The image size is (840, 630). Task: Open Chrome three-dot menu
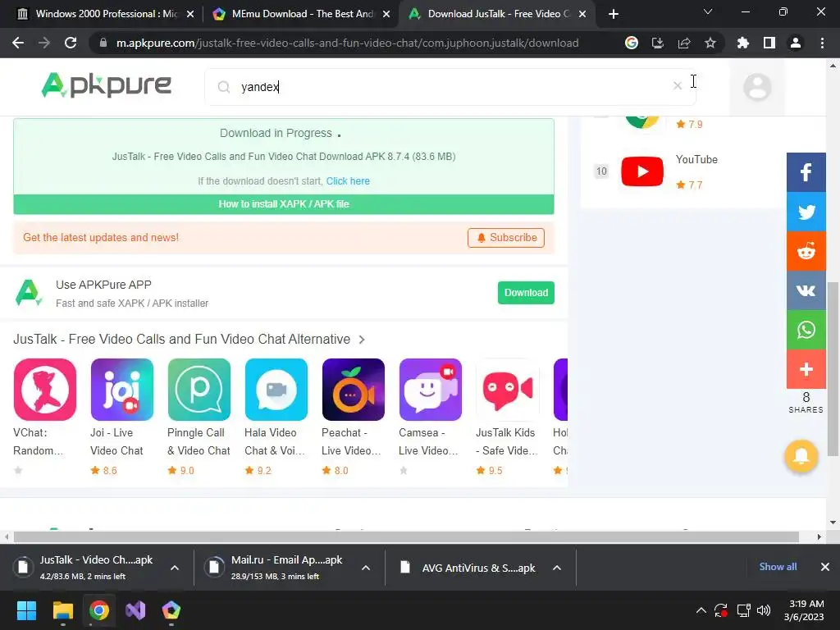point(822,43)
